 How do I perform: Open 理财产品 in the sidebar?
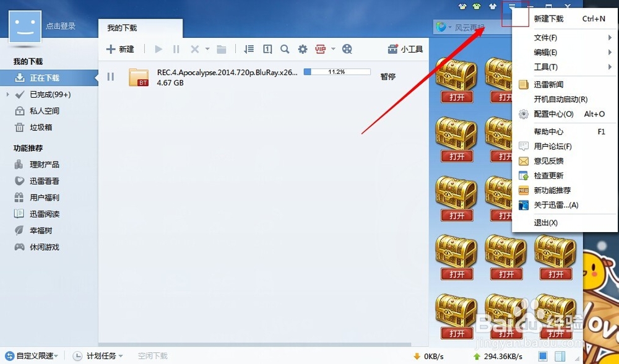44,164
